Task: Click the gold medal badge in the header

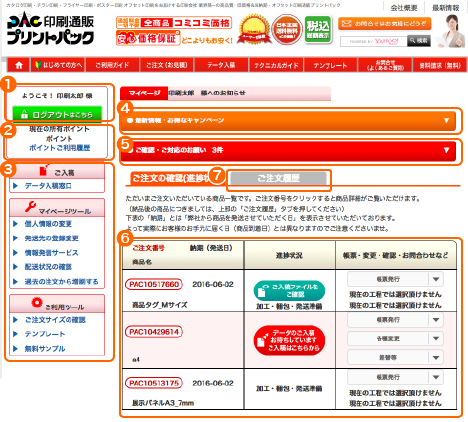Action: [255, 30]
